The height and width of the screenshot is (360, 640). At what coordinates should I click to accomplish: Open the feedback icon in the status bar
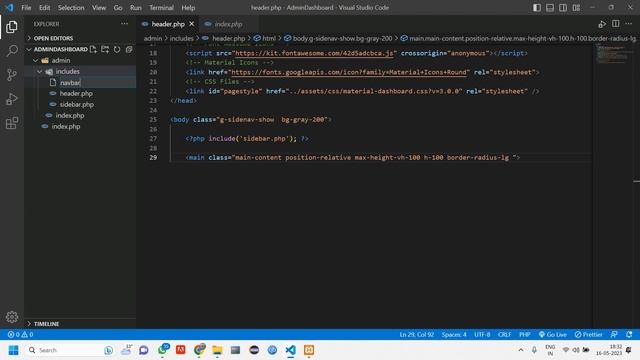tap(614, 334)
